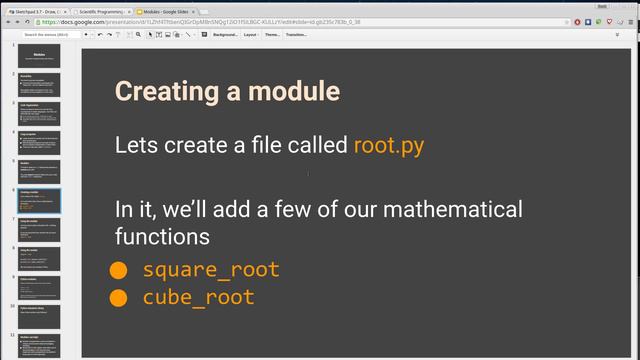The height and width of the screenshot is (360, 640).
Task: Click the shape tool icon
Action: (177, 35)
